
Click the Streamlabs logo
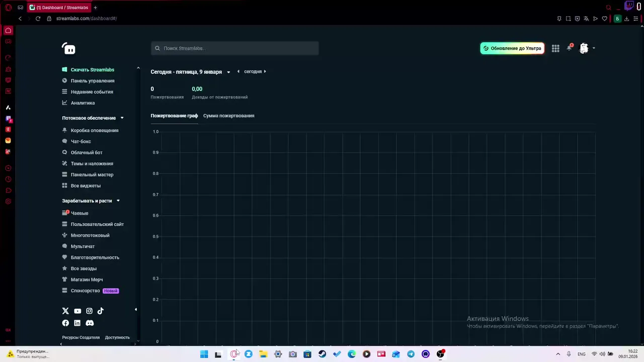point(68,48)
